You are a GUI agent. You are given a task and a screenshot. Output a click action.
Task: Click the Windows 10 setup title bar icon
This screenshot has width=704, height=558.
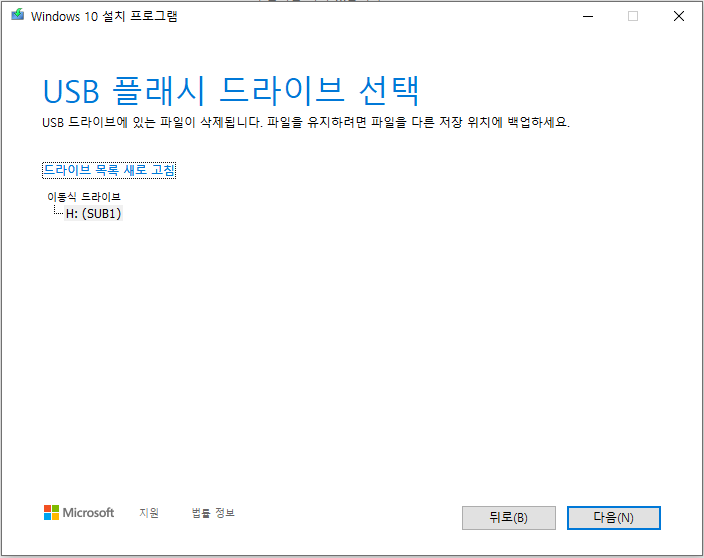tap(18, 15)
